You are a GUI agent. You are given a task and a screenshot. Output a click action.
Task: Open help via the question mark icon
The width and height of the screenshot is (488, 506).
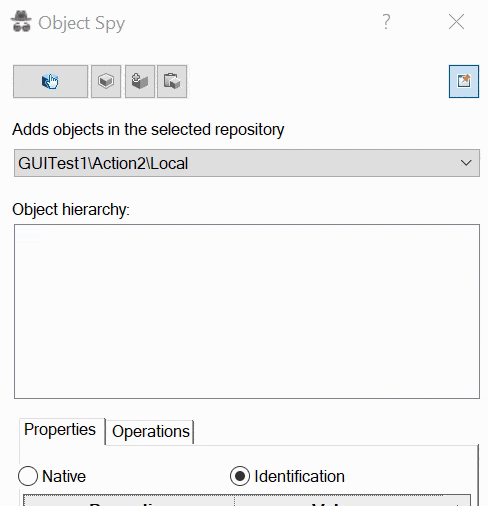pos(386,22)
